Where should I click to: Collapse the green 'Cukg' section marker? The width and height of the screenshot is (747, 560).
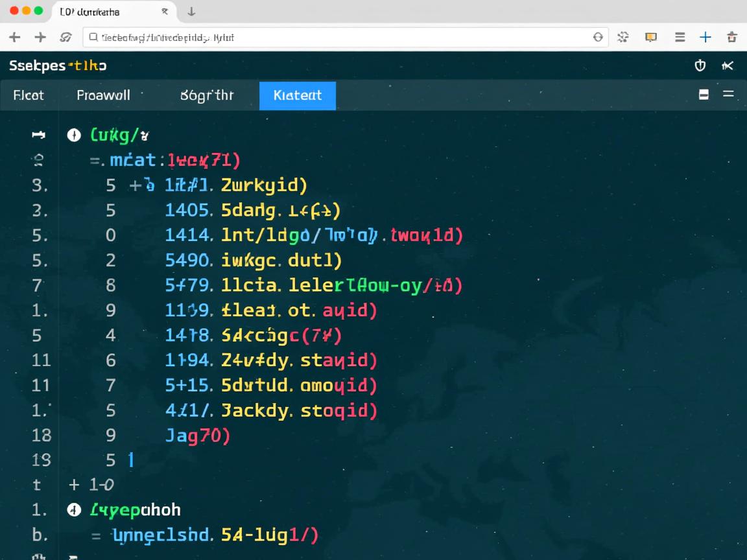[x=74, y=135]
